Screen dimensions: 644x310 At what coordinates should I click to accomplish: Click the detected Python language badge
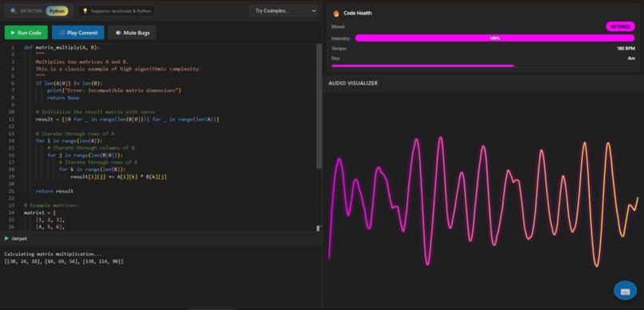[x=57, y=11]
